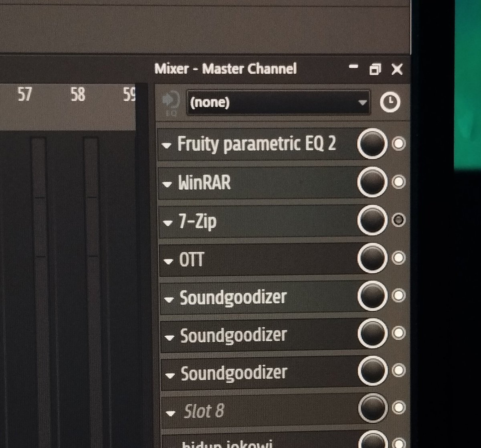This screenshot has width=481, height=448.
Task: Disable Fruity parametric EQ 2 effect LED
Action: pyautogui.click(x=398, y=144)
